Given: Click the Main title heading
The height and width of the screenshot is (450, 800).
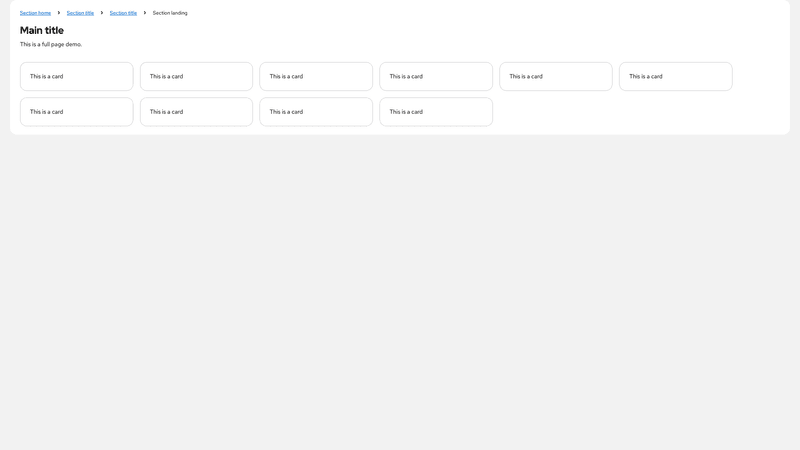Looking at the screenshot, I should (42, 30).
